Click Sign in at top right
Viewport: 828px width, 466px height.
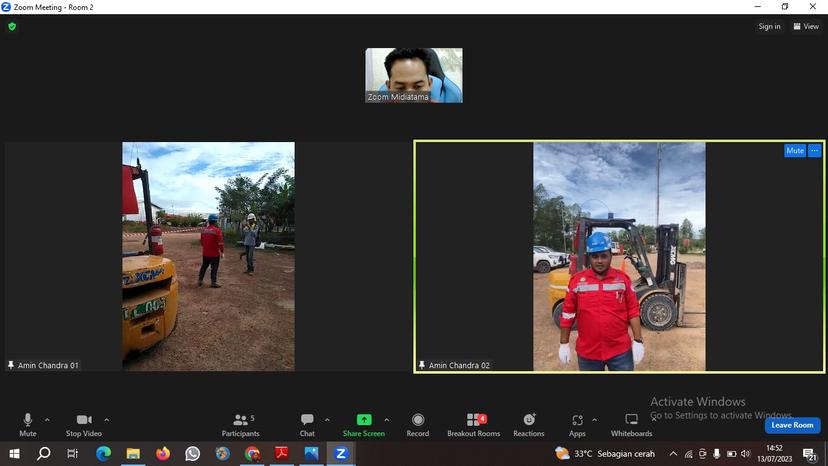769,26
